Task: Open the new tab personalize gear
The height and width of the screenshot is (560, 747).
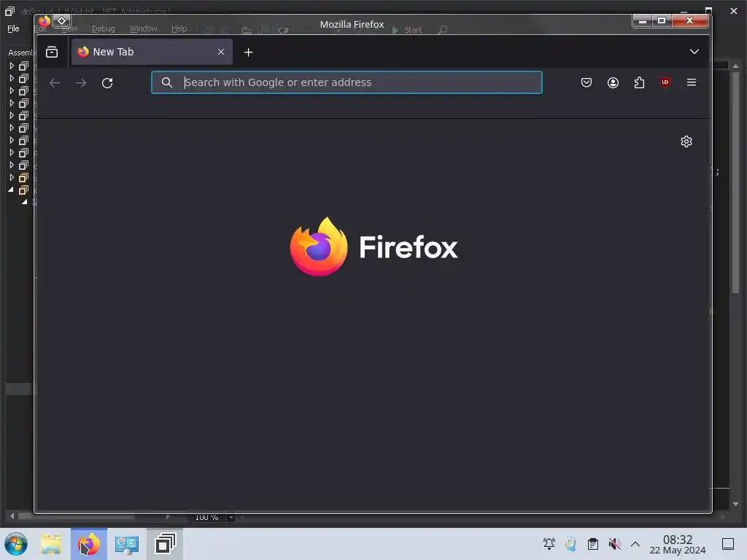Action: coord(686,141)
